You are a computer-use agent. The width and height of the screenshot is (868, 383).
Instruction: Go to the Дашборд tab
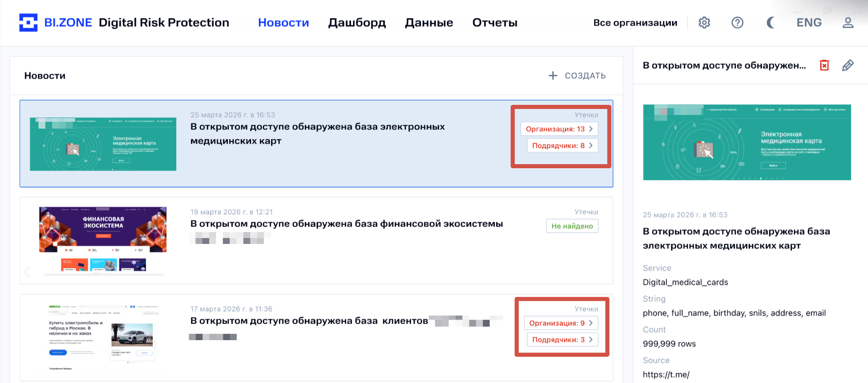tap(357, 23)
